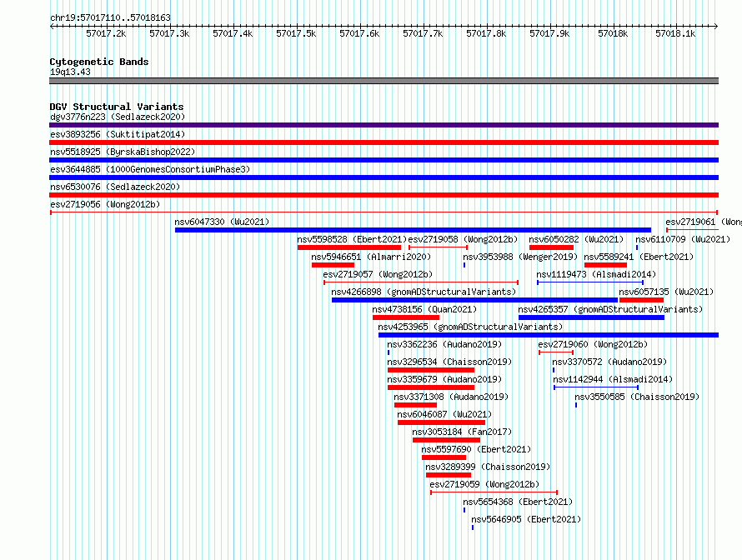The image size is (742, 560).
Task: Open nsv4266898 (gnomADStructuralVariants) label
Action: [x=424, y=292]
